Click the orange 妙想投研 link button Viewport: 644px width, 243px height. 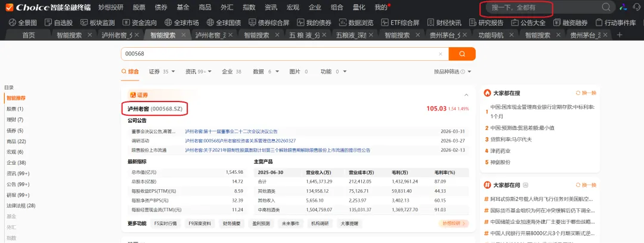click(453, 224)
